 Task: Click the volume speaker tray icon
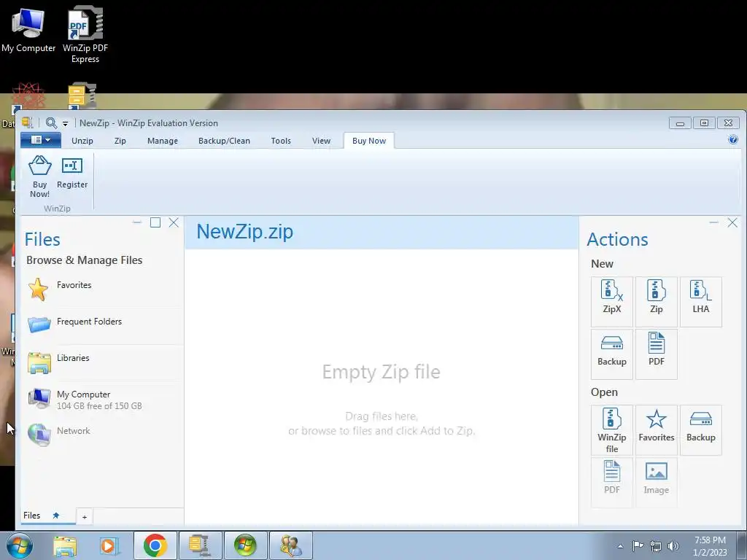tap(673, 546)
